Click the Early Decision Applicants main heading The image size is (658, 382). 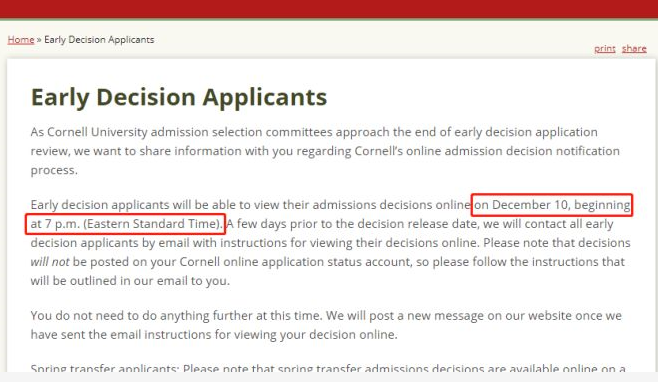tap(179, 97)
